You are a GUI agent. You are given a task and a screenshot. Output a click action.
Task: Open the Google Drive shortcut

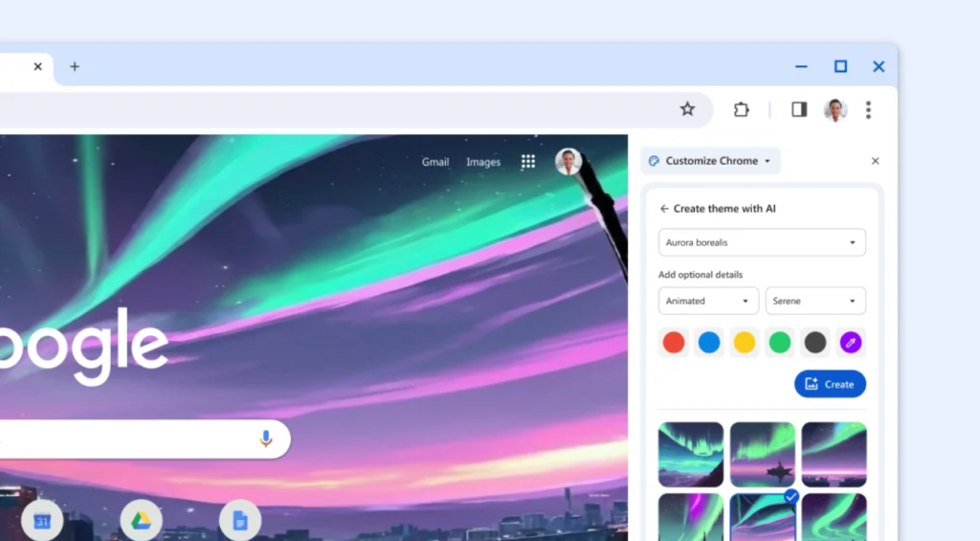point(142,520)
